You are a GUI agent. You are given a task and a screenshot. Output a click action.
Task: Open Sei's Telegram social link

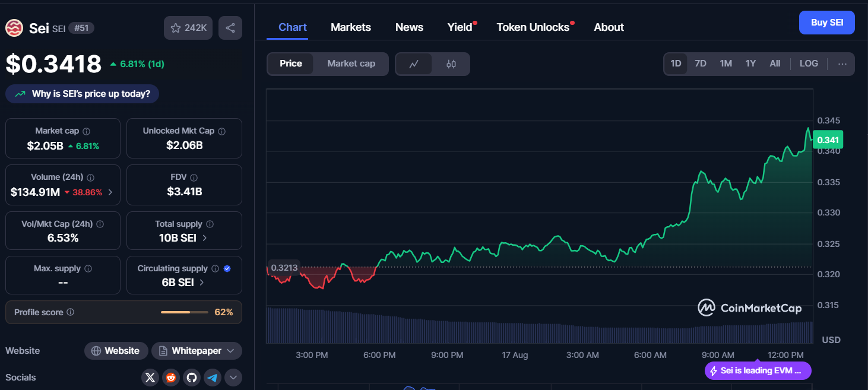pos(212,378)
